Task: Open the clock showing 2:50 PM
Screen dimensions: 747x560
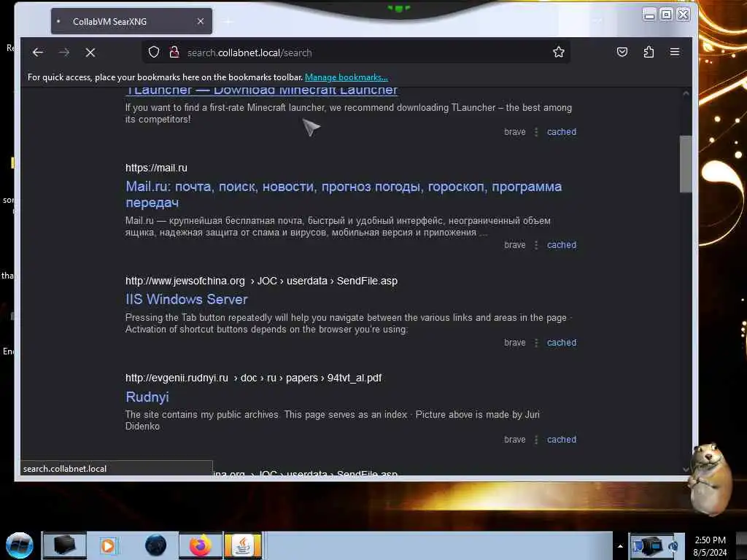Action: coord(710,546)
